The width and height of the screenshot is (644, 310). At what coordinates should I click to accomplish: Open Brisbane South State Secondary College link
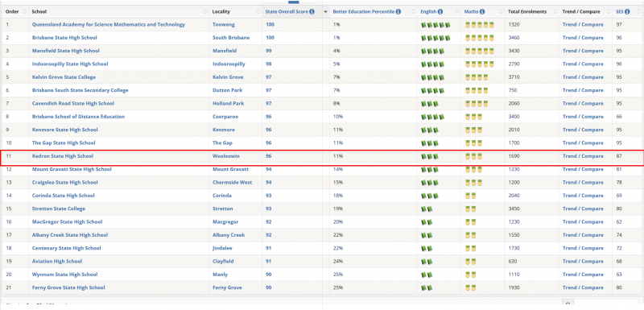pos(80,90)
